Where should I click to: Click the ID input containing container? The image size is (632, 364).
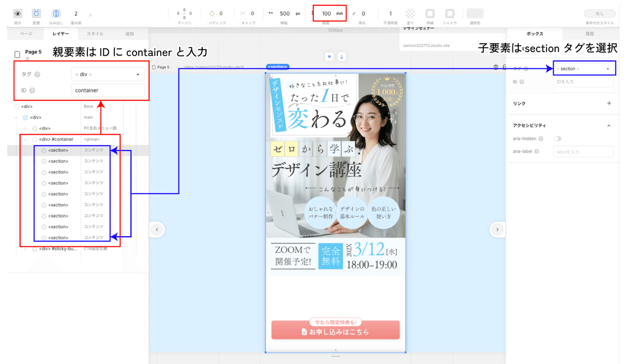[x=108, y=90]
